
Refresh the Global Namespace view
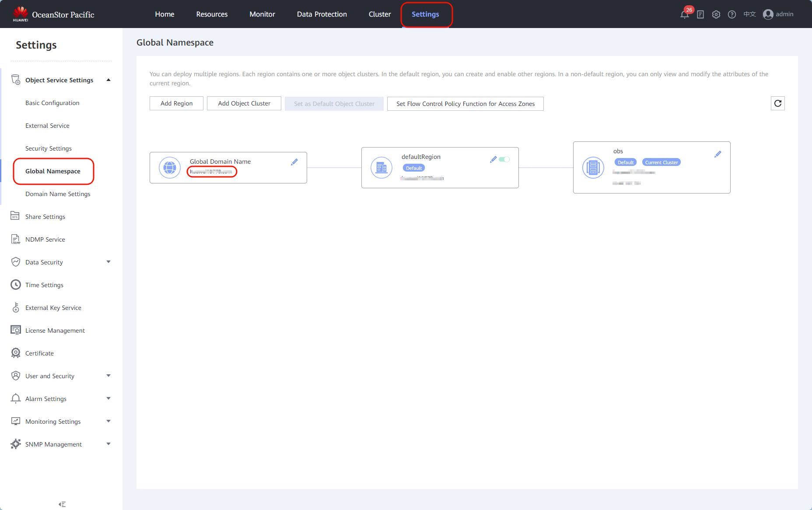click(777, 103)
